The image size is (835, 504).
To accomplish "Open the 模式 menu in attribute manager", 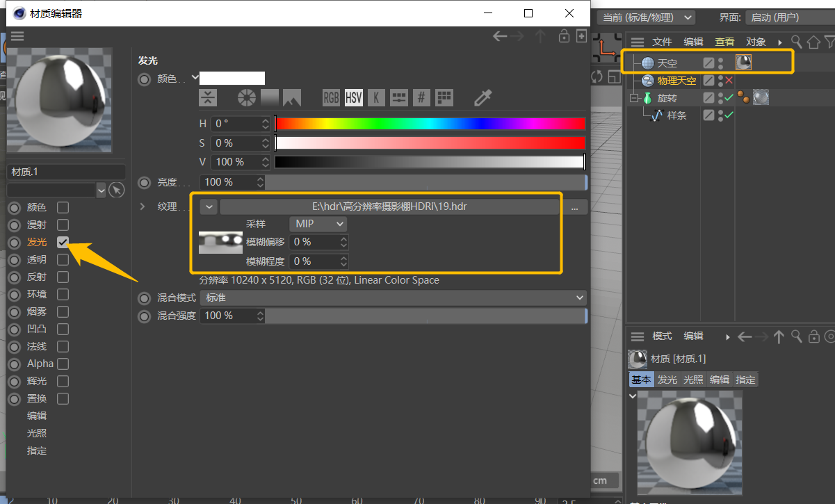I will (x=662, y=336).
